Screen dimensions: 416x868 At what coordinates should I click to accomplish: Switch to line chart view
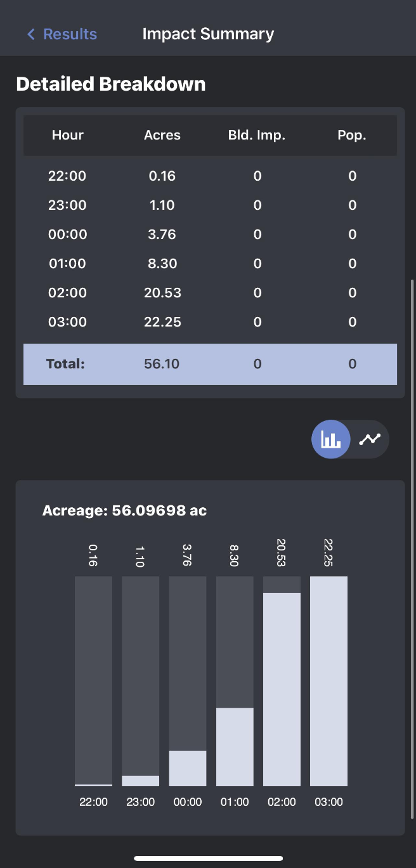(x=369, y=439)
